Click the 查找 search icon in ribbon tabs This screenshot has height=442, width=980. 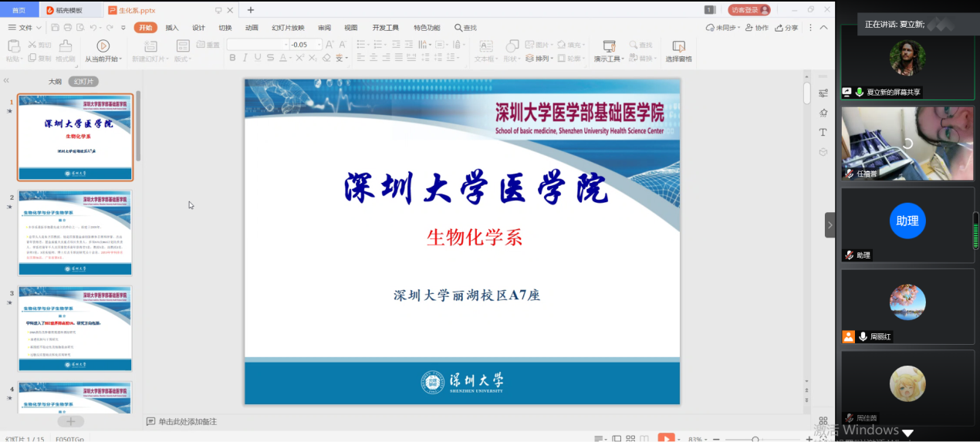click(x=465, y=28)
